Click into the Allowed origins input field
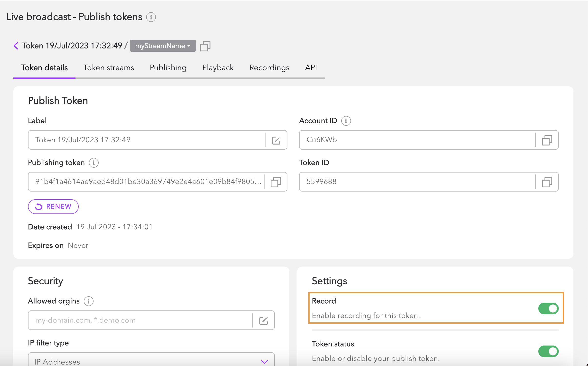The image size is (588, 366). click(140, 320)
